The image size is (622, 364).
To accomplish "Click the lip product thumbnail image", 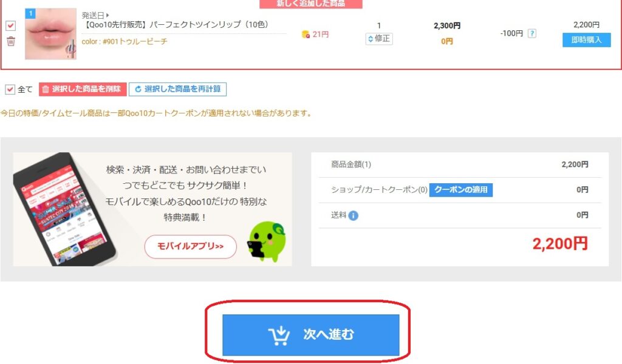I will (x=51, y=33).
